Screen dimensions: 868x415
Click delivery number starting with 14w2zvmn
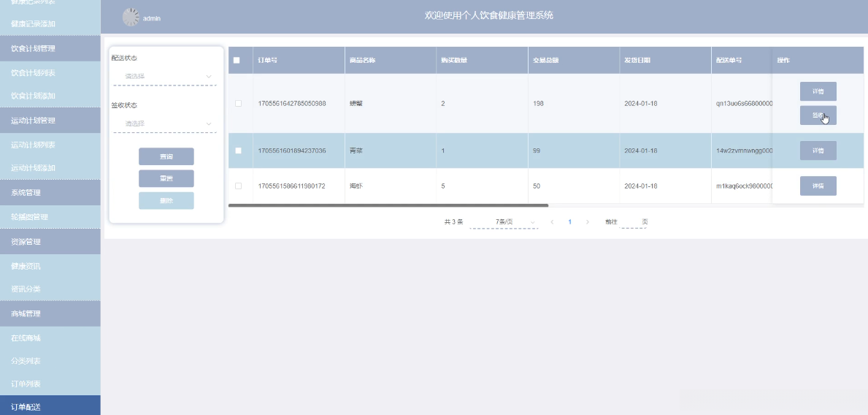click(744, 151)
